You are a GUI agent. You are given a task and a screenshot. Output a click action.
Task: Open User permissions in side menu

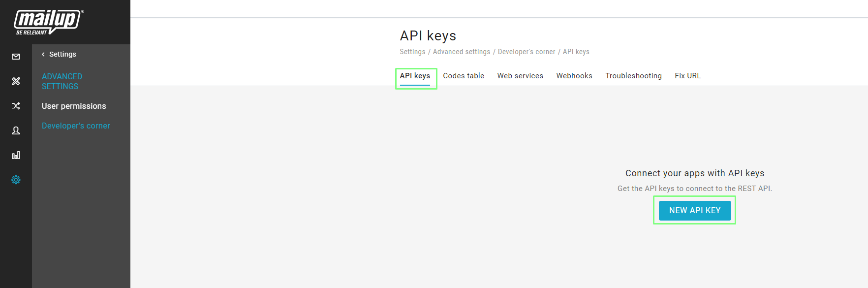point(74,106)
